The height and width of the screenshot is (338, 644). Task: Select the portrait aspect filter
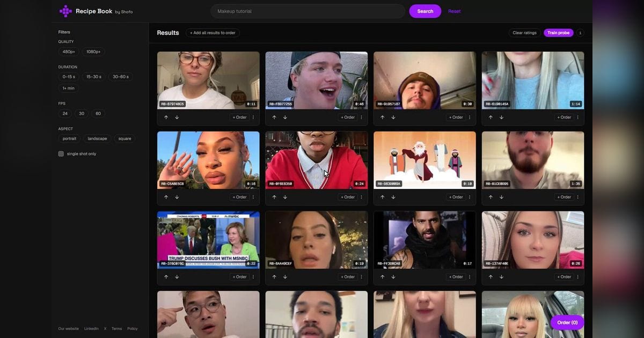(69, 138)
